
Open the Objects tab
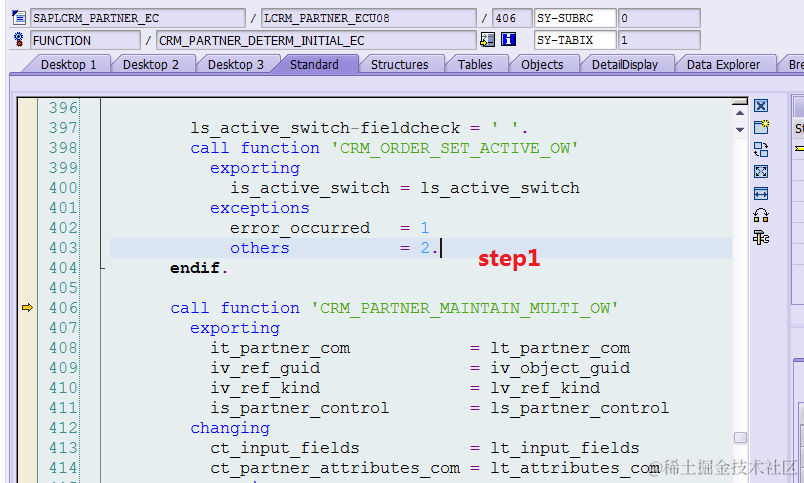[542, 65]
